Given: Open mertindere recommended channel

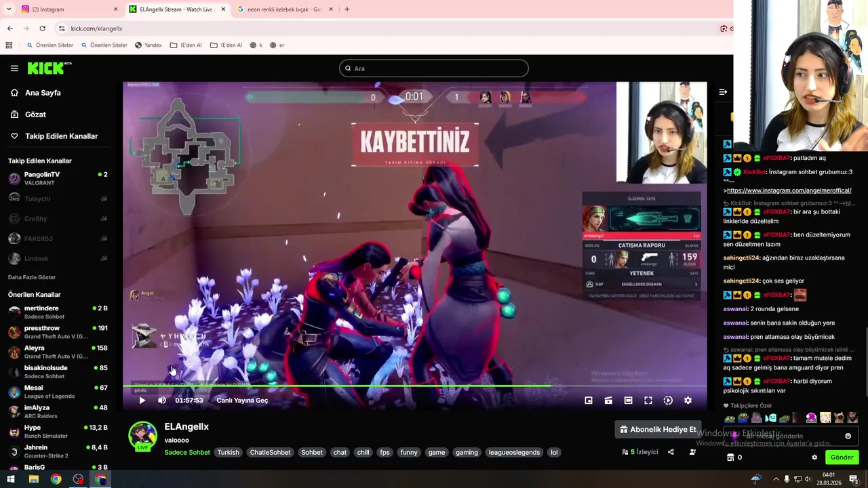Looking at the screenshot, I should [58, 312].
